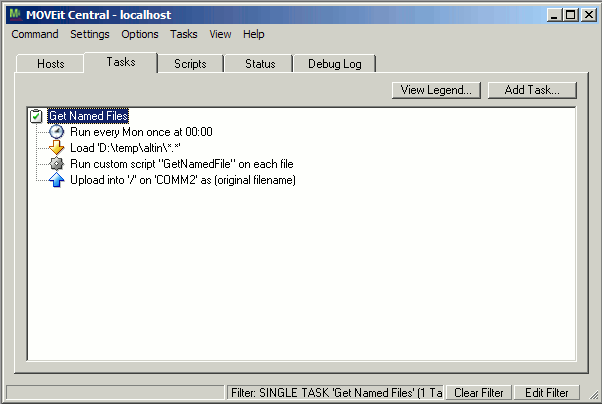The width and height of the screenshot is (602, 404).
Task: Click the Filter: SINGLE TASK status text
Action: [x=336, y=393]
